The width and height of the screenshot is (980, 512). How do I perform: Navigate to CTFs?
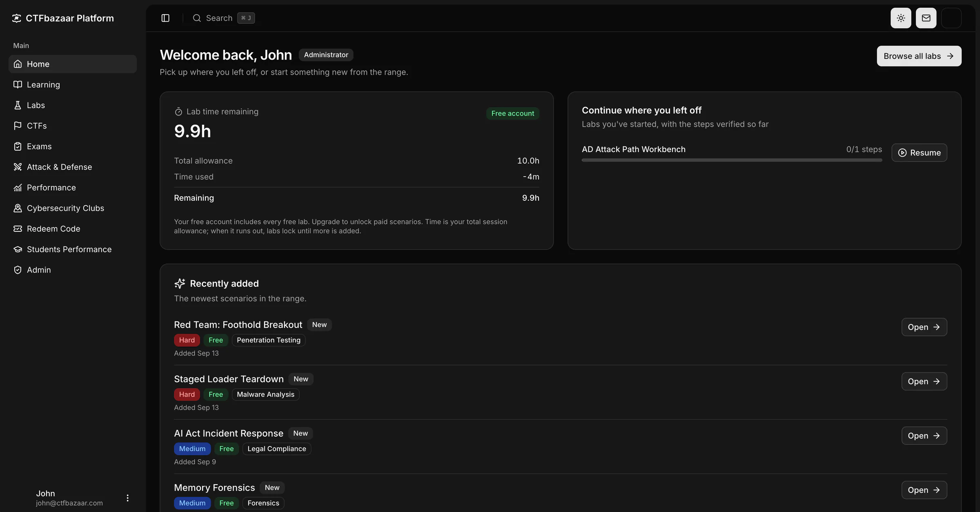point(73,126)
